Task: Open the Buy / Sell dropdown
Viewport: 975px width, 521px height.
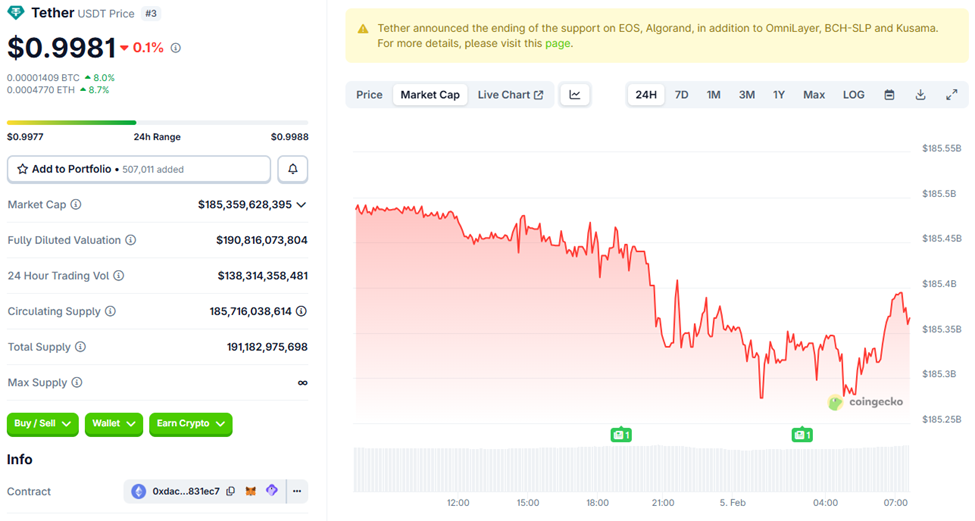Action: tap(42, 424)
